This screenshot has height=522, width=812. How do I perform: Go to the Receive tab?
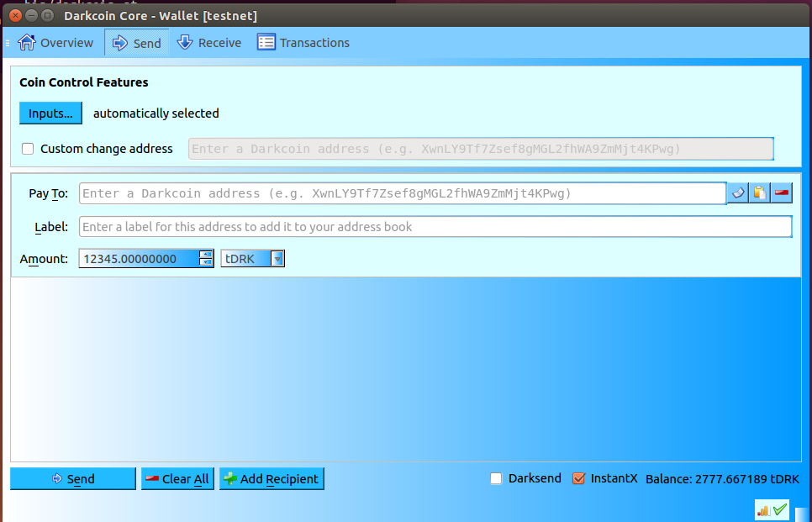(x=209, y=43)
